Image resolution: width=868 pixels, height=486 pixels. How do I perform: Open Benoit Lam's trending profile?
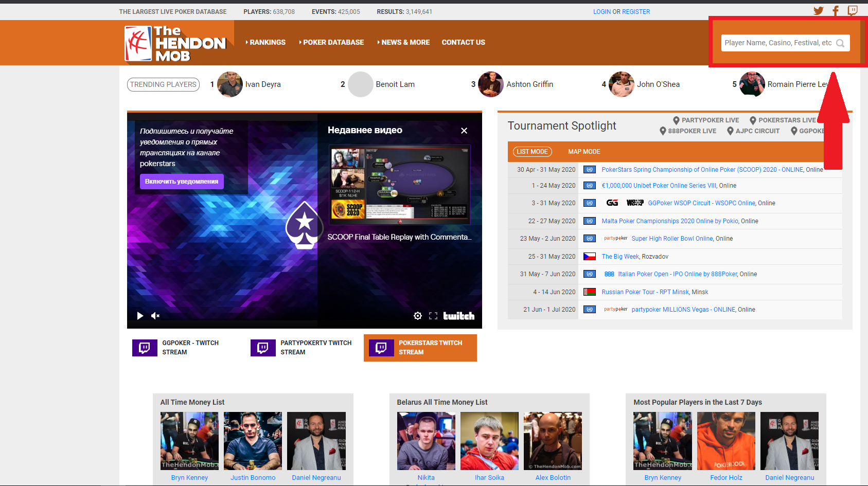click(395, 84)
